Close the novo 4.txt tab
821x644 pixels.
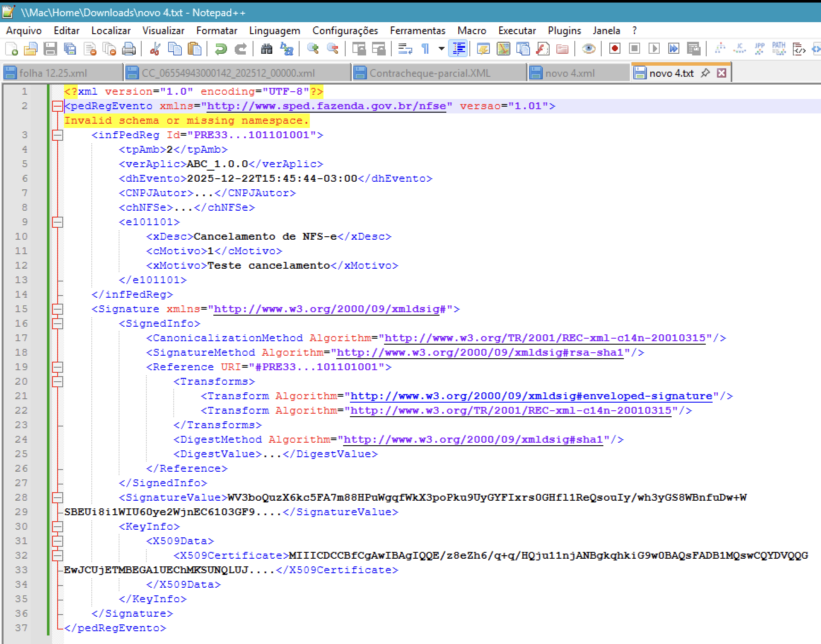(x=722, y=73)
